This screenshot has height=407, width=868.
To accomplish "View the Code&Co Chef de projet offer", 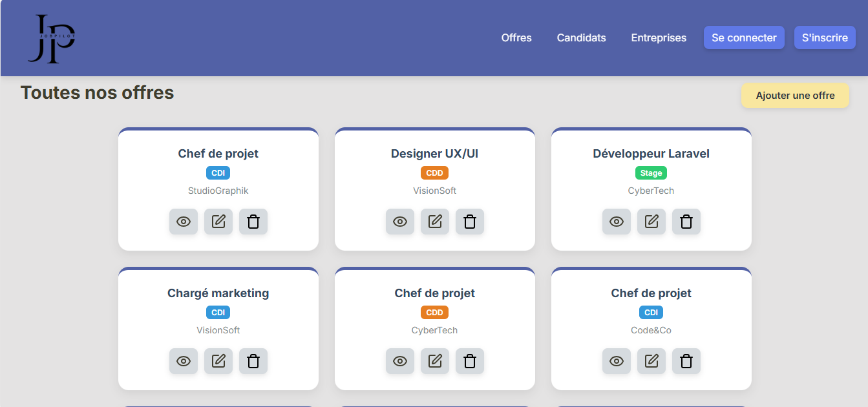I will [617, 361].
